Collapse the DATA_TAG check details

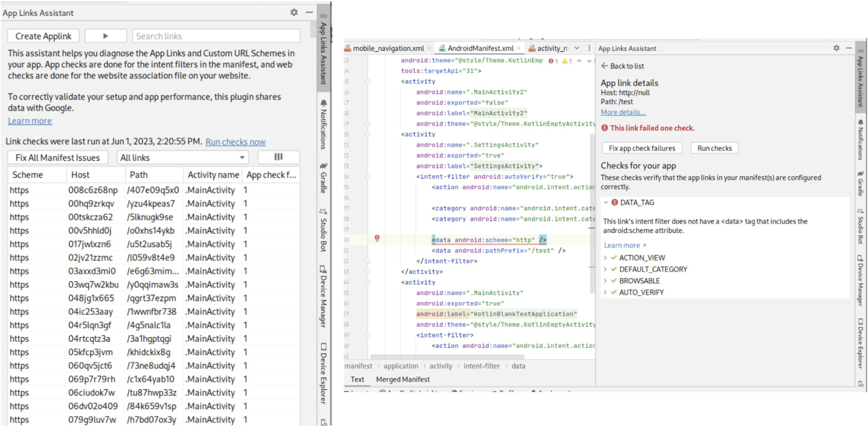(x=605, y=202)
